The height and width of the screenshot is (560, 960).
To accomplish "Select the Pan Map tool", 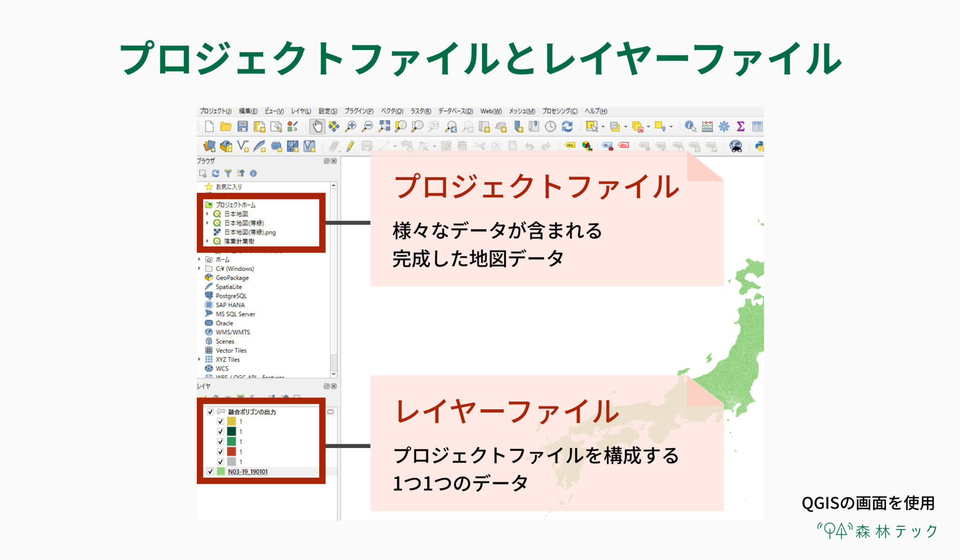I will 317,127.
